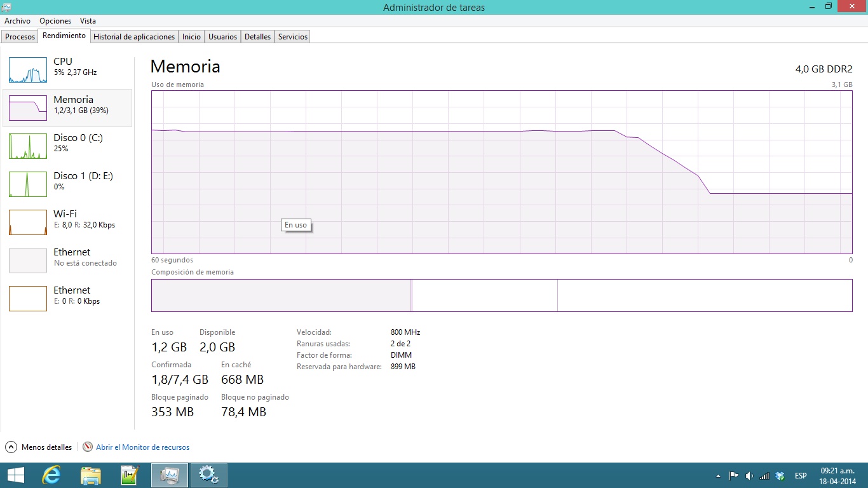
Task: Open 'Abrir el Monitor de recursos' link
Action: coord(142,447)
